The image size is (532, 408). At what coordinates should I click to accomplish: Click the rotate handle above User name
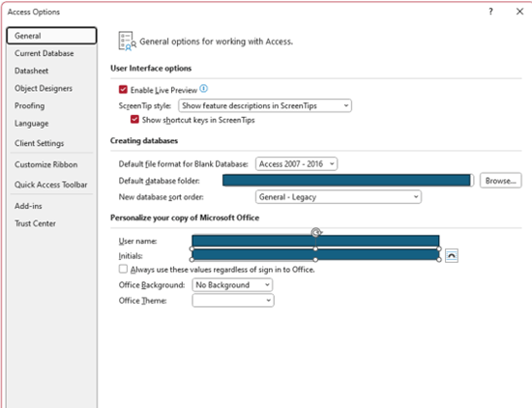pyautogui.click(x=316, y=232)
